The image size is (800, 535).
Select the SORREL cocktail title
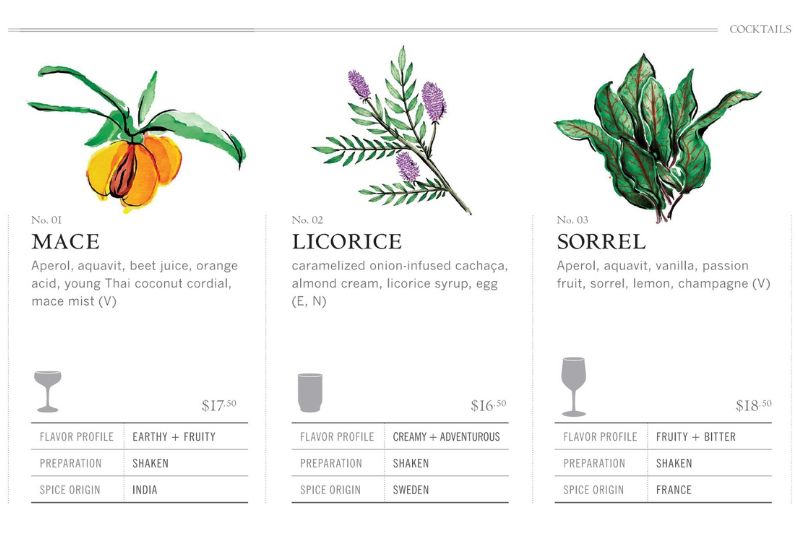pyautogui.click(x=601, y=242)
